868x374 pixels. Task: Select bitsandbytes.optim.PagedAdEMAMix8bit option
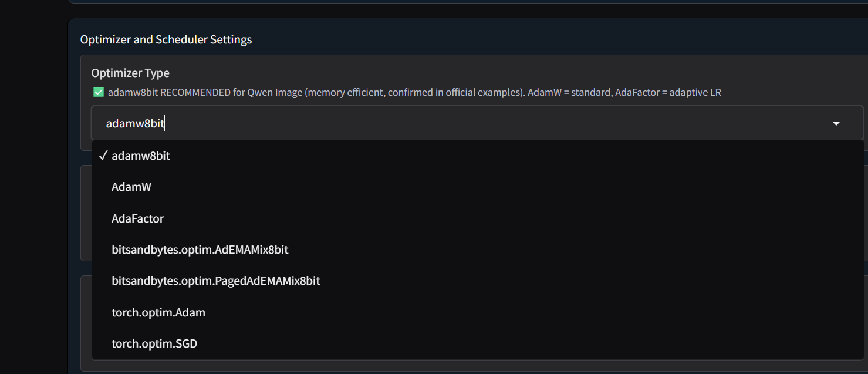216,281
